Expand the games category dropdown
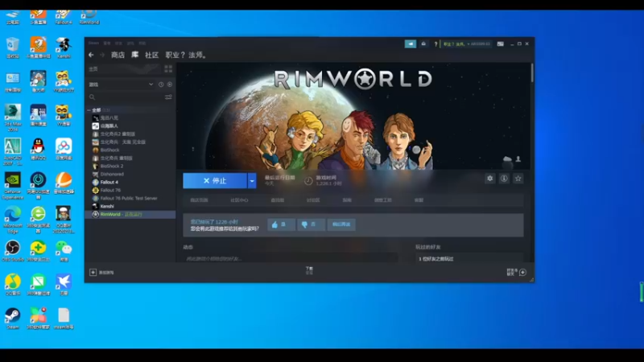The width and height of the screenshot is (644, 362). point(151,84)
